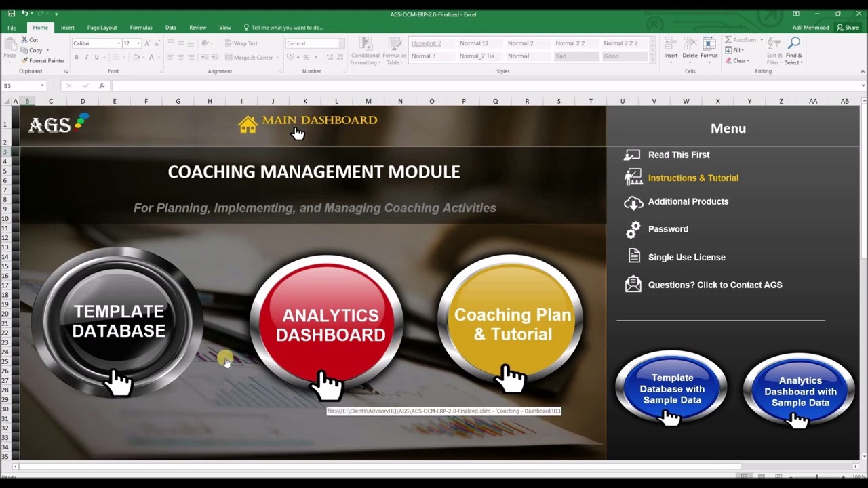Open the Read This First link
This screenshot has height=488, width=868.
coord(679,155)
